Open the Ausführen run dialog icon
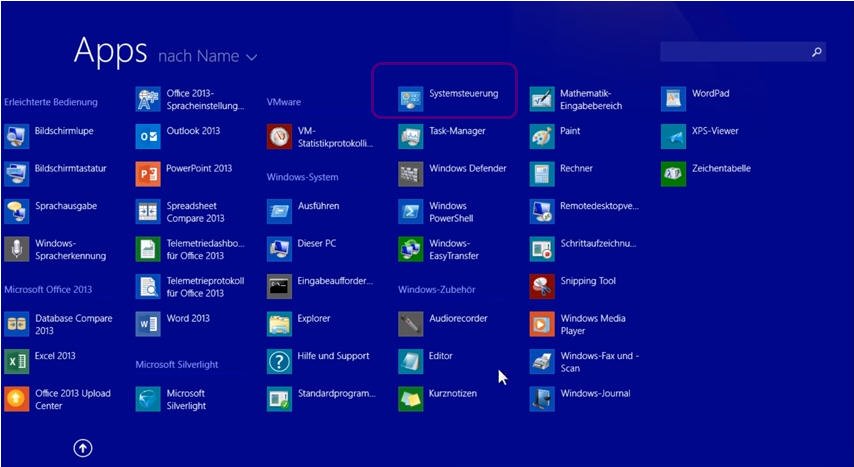Image resolution: width=854 pixels, height=467 pixels. tap(279, 211)
